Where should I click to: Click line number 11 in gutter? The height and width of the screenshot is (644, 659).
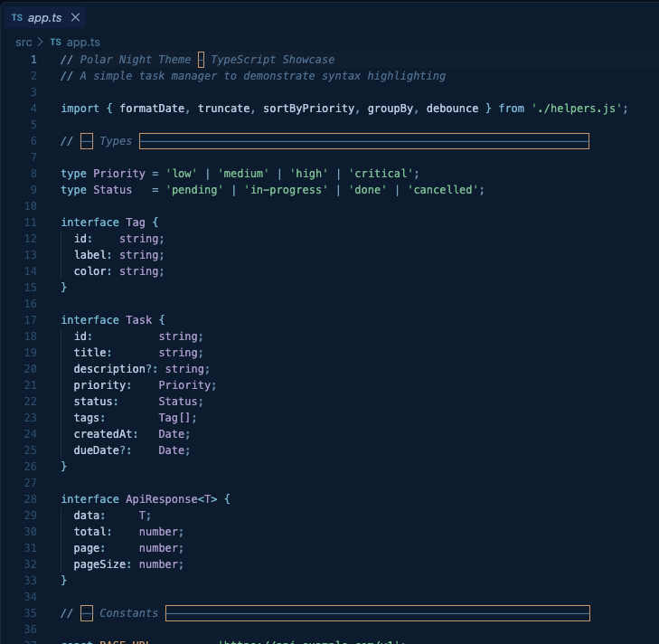pyautogui.click(x=31, y=223)
